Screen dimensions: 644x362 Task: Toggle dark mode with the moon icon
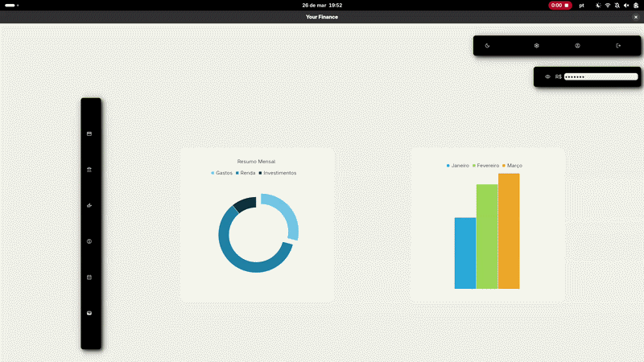488,46
